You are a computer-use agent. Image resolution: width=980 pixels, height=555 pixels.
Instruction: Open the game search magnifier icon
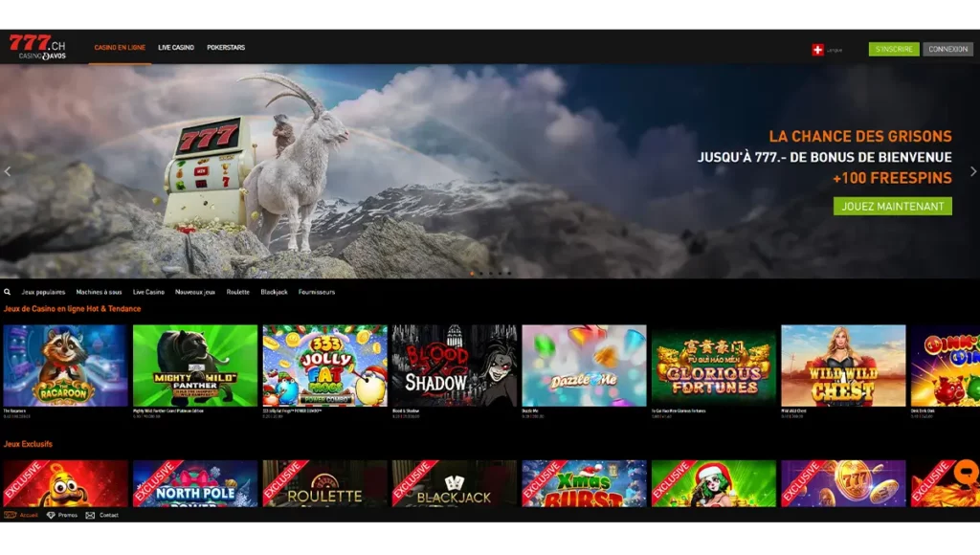(x=8, y=292)
